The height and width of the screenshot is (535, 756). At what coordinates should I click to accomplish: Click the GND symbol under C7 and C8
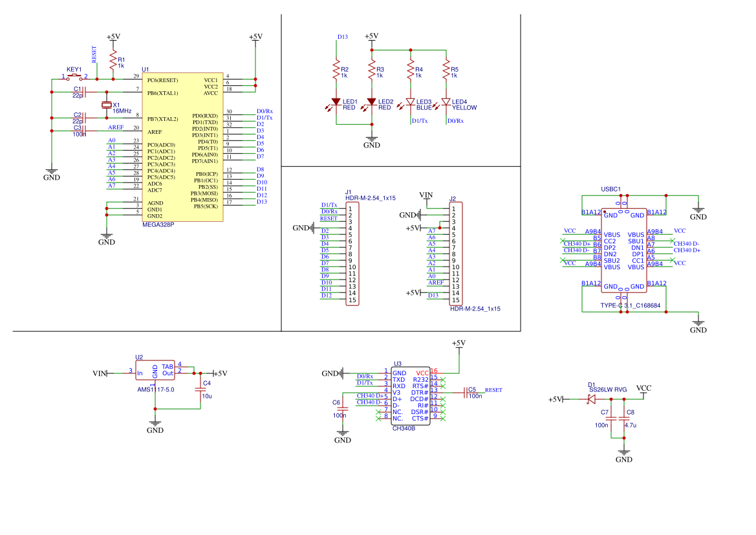[624, 456]
